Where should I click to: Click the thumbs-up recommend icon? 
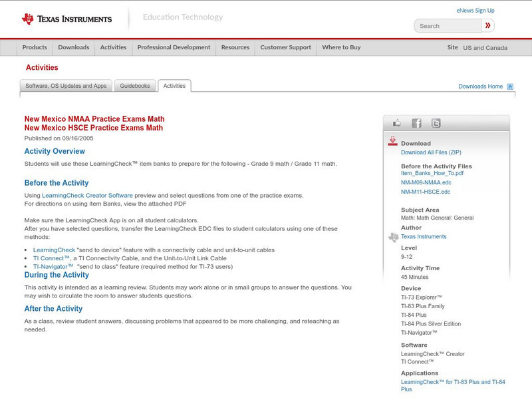click(397, 122)
